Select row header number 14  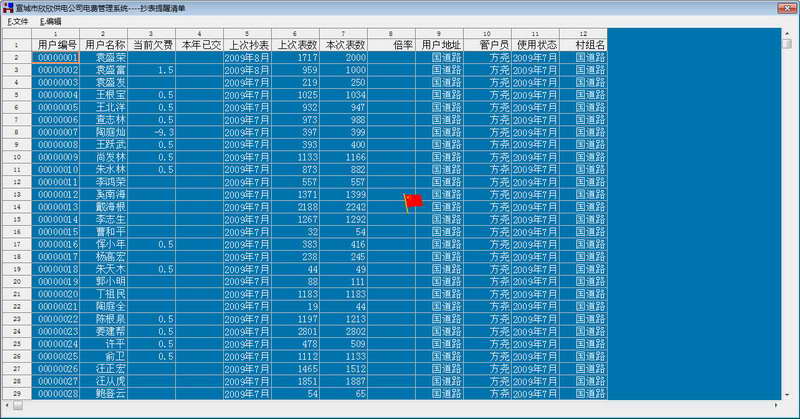pyautogui.click(x=17, y=207)
